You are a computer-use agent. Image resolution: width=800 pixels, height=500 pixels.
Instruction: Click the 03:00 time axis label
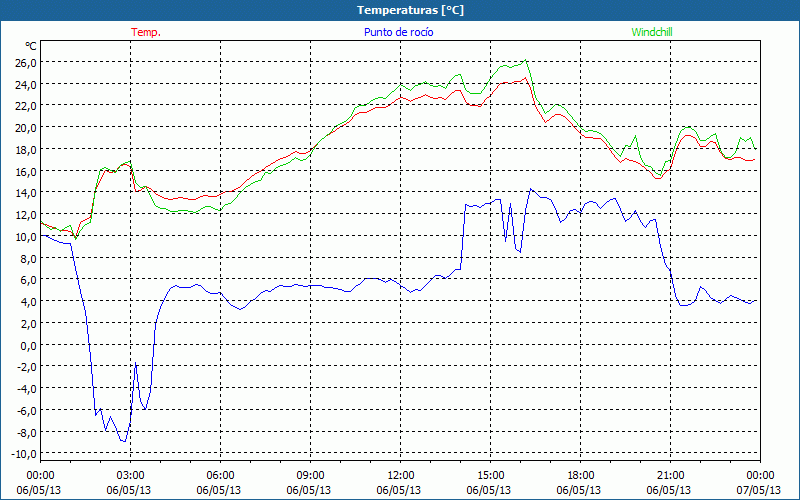(130, 475)
